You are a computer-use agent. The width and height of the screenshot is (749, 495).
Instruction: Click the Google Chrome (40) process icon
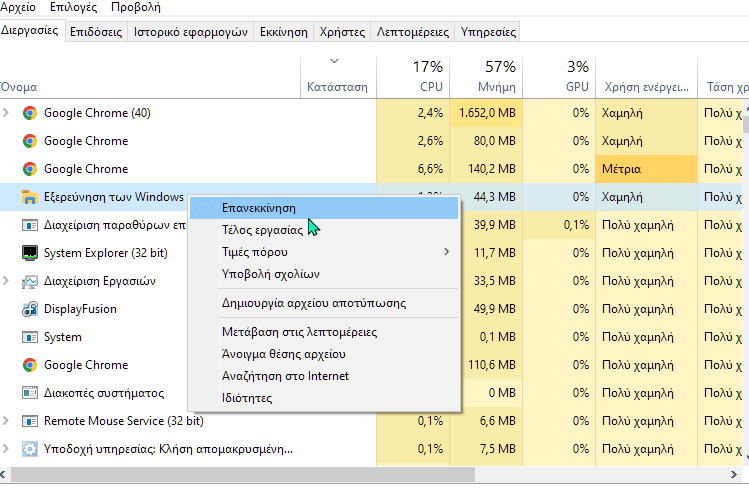(x=30, y=113)
